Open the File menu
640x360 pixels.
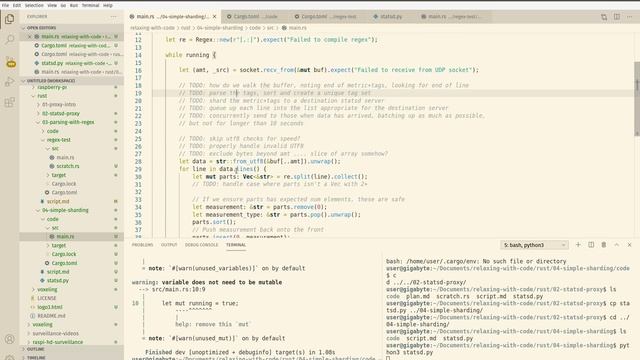pyautogui.click(x=5, y=5)
